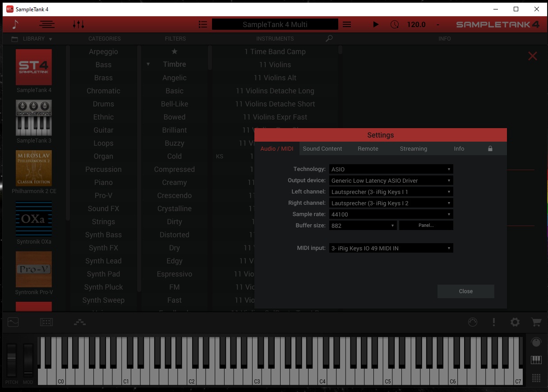Image resolution: width=548 pixels, height=392 pixels.
Task: Select the Syntronik Pro-V library thumbnail
Action: point(34,269)
